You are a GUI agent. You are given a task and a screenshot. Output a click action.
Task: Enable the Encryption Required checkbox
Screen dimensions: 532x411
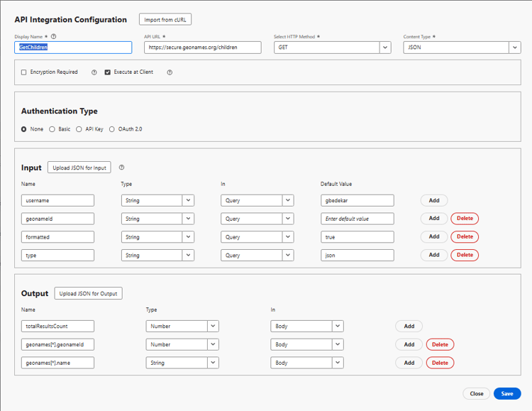click(24, 72)
